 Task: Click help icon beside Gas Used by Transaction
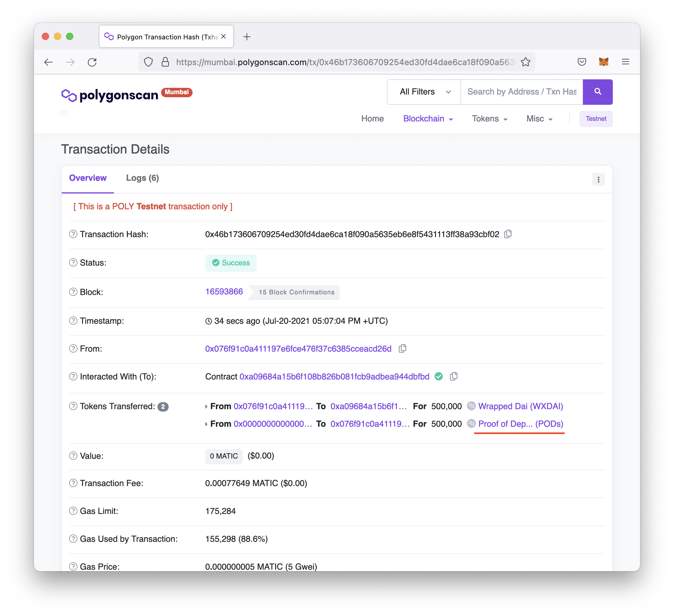coord(73,539)
